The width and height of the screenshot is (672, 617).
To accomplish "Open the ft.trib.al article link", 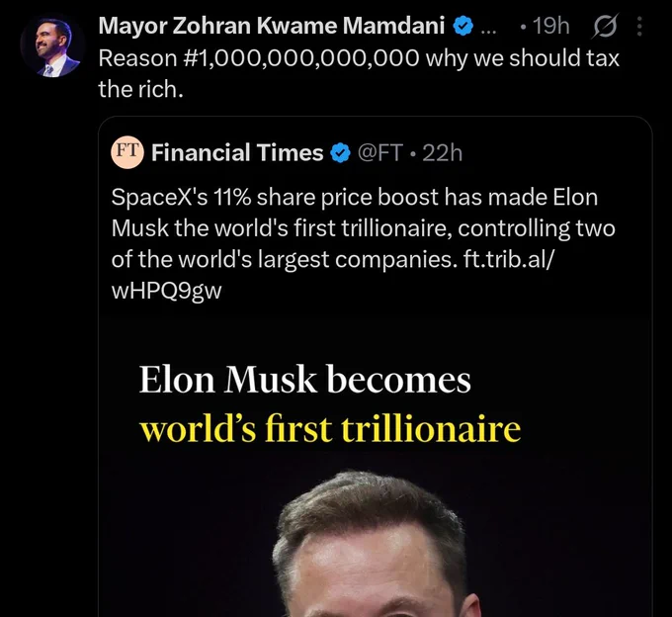I will tap(509, 259).
